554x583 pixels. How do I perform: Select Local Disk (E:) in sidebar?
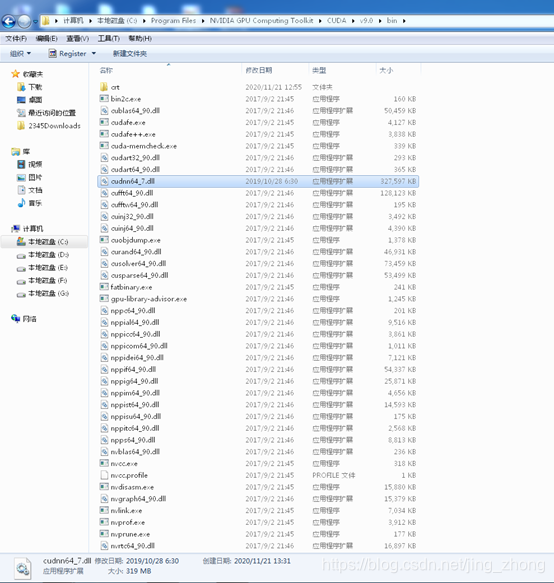[x=43, y=268]
